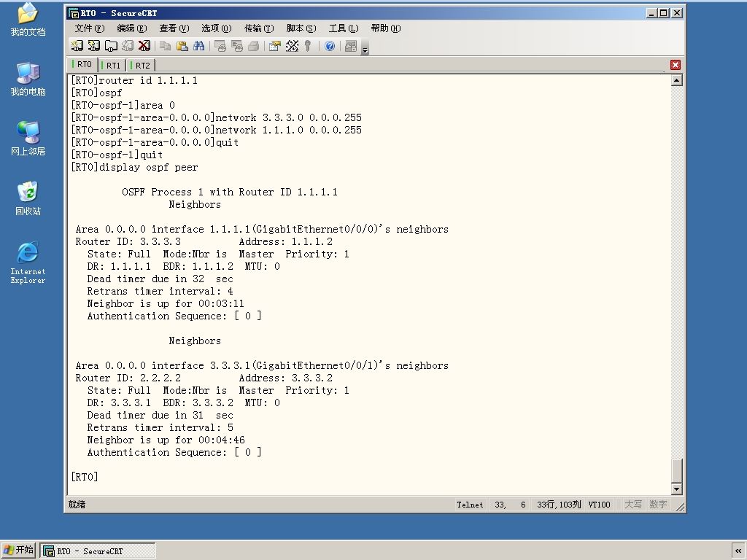Click 'Router ID: 2.2.2.2' text
Image resolution: width=747 pixels, height=560 pixels.
point(128,378)
